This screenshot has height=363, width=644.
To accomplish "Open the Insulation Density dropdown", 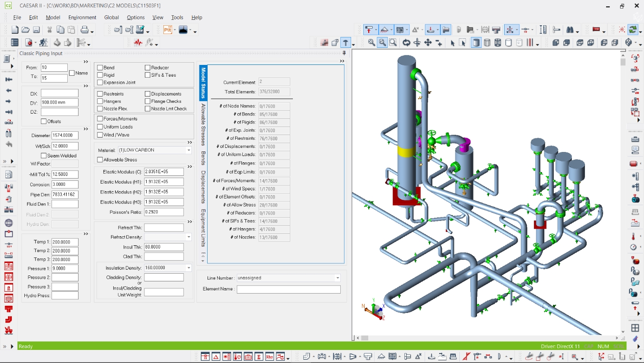I will (189, 268).
